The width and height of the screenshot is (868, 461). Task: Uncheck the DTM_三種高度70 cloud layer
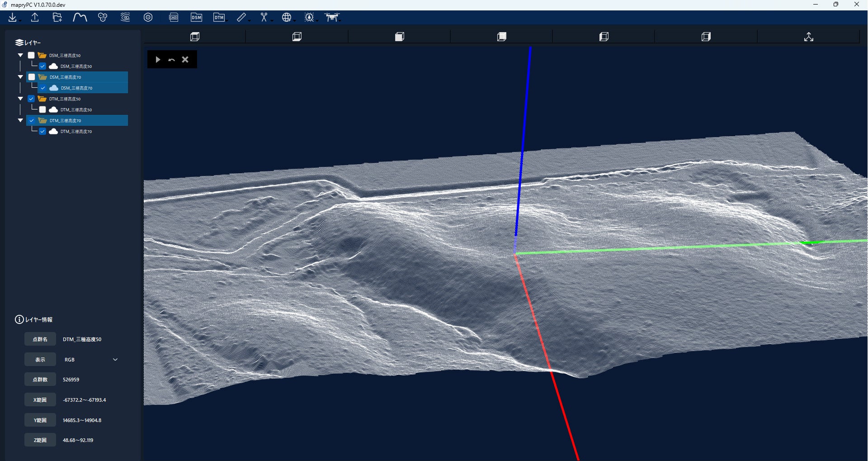pos(42,131)
